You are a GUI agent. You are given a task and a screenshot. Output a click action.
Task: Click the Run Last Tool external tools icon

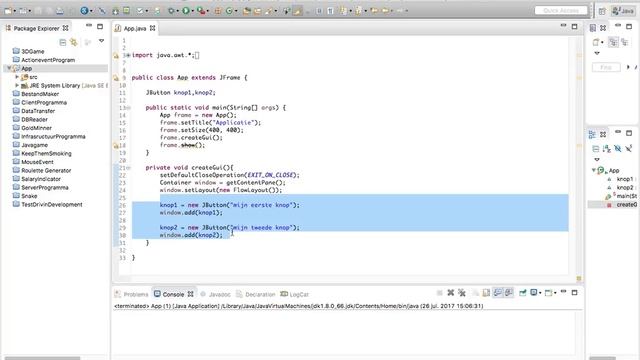point(201,11)
